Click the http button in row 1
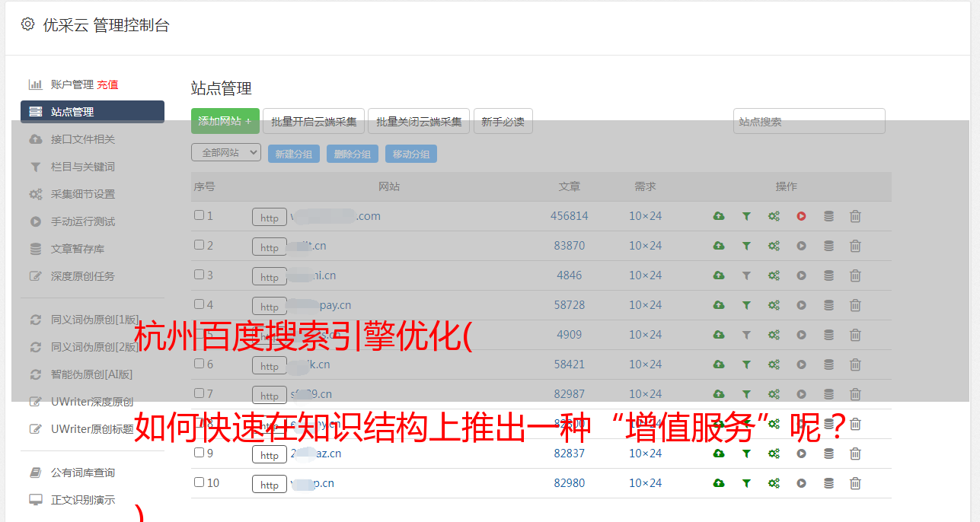 (x=270, y=217)
